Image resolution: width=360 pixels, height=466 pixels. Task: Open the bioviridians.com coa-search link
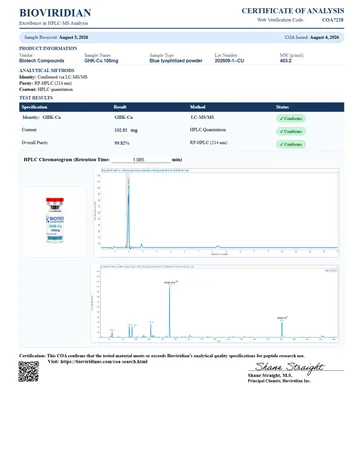[104, 362]
